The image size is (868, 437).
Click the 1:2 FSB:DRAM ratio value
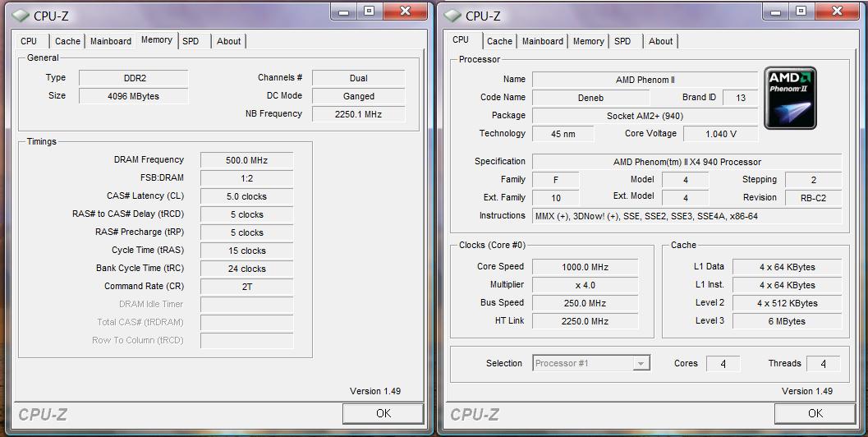pos(247,178)
